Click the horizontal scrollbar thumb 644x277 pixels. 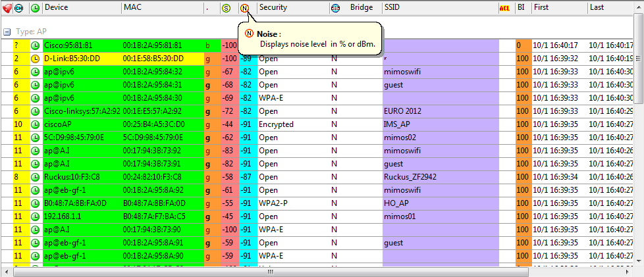point(270,272)
